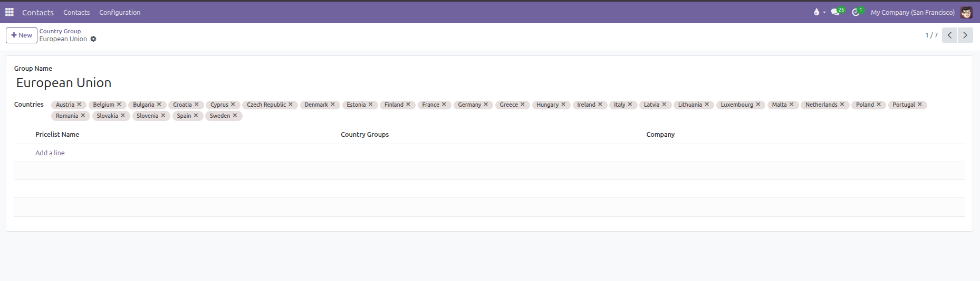Remove the Romania tag
Image resolution: width=980 pixels, height=281 pixels.
click(x=83, y=116)
